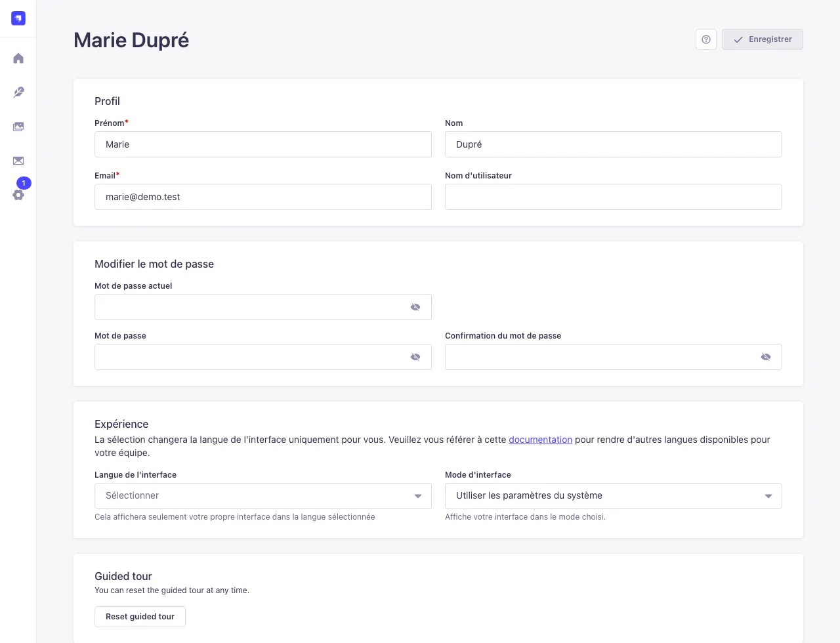Focus the Prénom input field

click(x=263, y=144)
